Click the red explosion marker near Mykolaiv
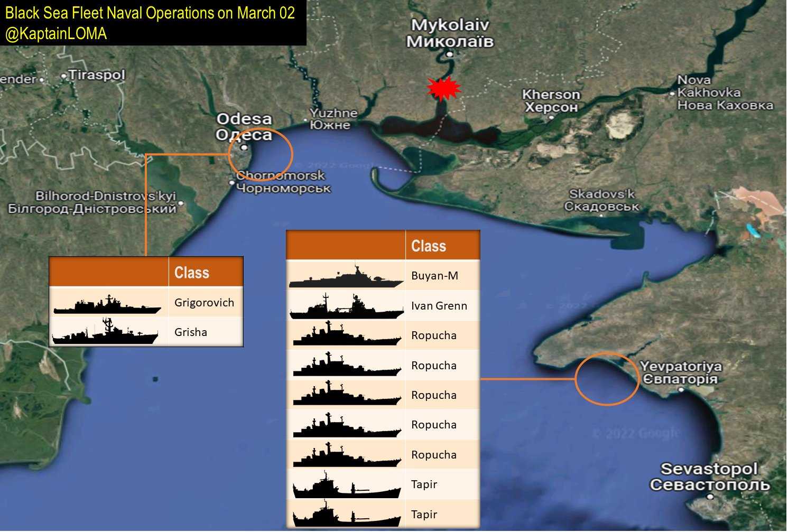The image size is (788, 532). pos(443,88)
